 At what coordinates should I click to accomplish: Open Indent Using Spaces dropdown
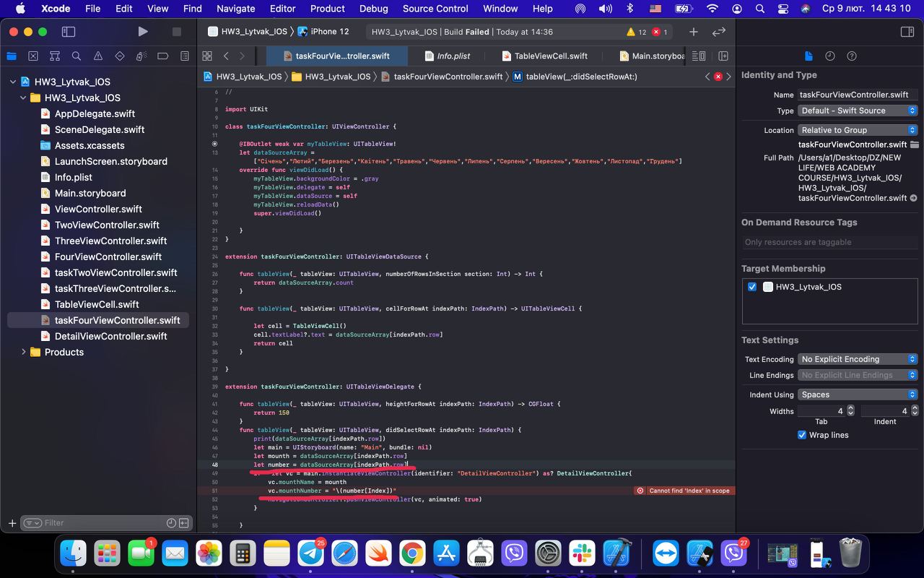[858, 394]
